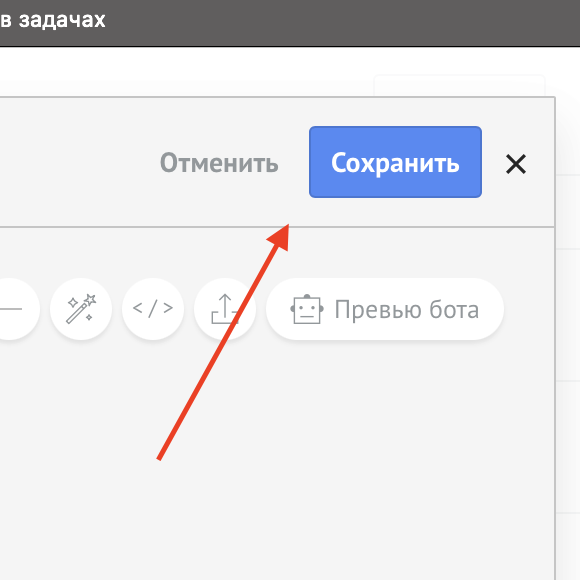Screen dimensions: 580x580
Task: Click the wand auto-arrange toolbar item
Action: coord(81,309)
